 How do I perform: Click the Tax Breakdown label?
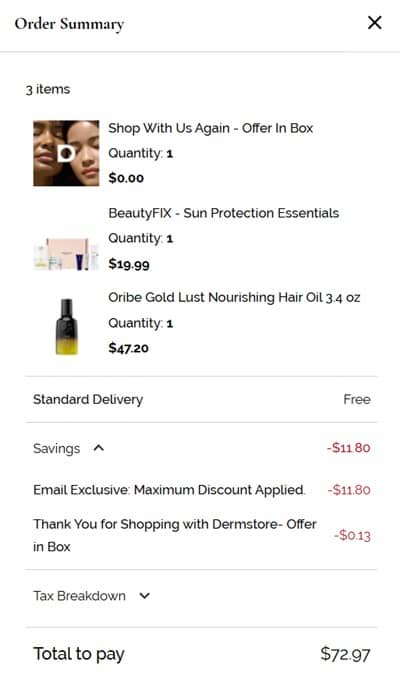coord(79,595)
